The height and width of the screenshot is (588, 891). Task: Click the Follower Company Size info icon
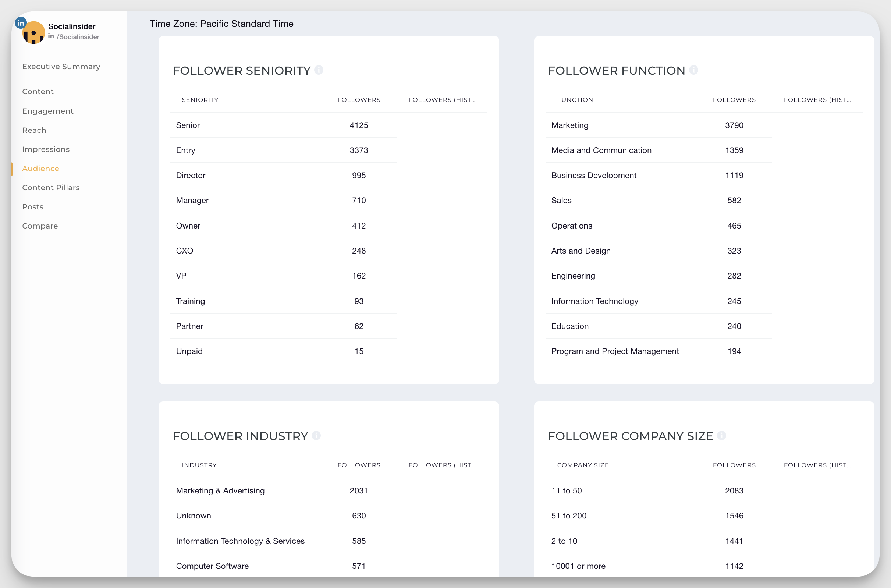pos(721,435)
